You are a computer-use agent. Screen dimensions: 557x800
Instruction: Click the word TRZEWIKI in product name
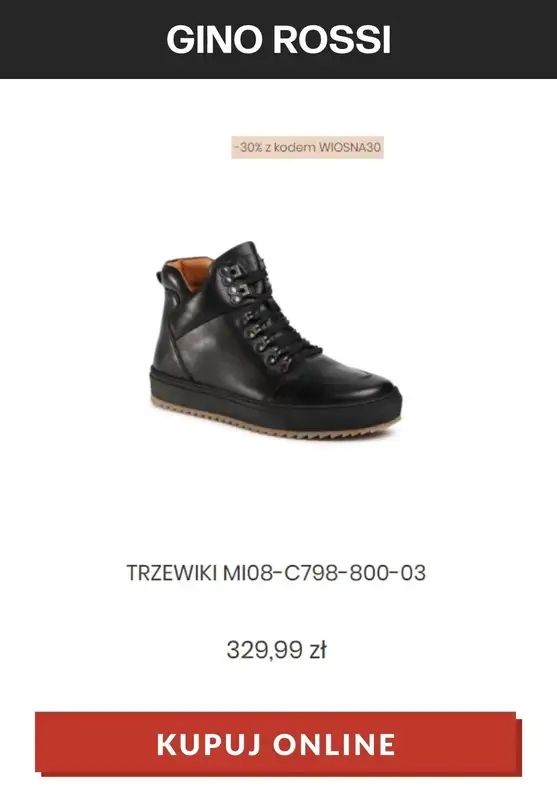tap(172, 572)
